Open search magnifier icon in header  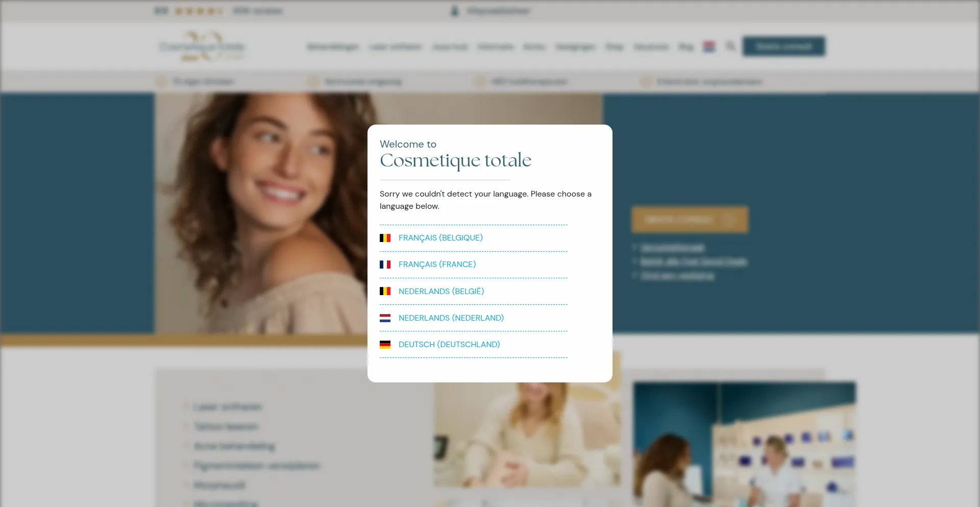click(730, 46)
